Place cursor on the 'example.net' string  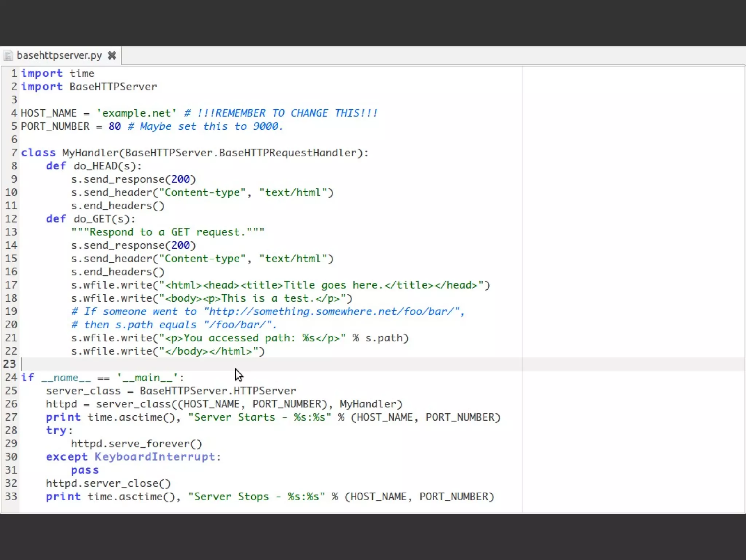tap(136, 113)
